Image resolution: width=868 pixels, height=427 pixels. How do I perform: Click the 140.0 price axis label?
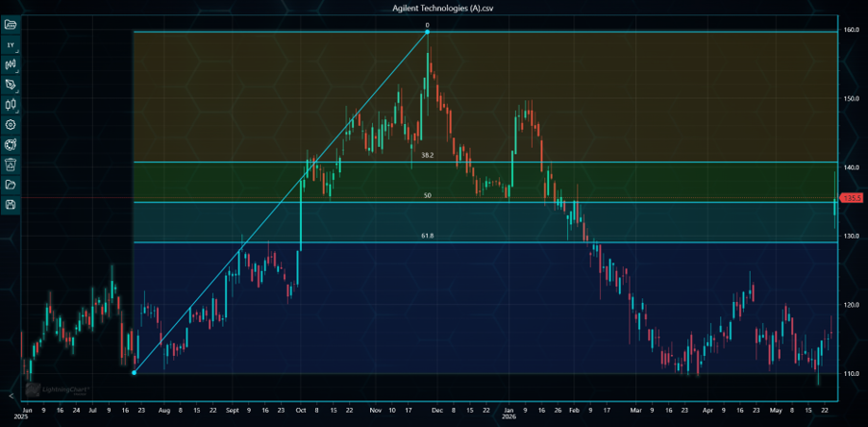point(852,167)
